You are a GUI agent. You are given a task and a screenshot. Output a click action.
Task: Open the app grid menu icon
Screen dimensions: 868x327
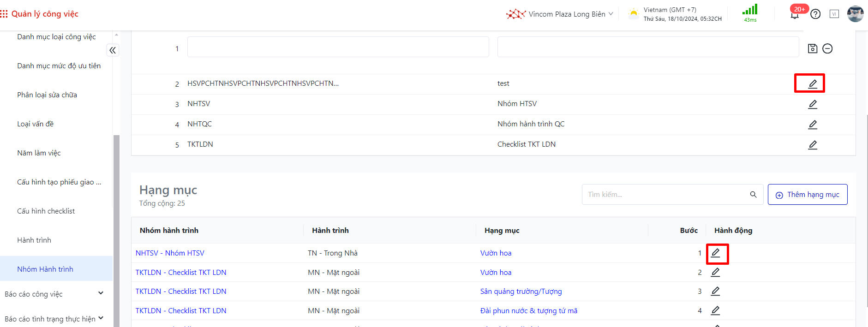tap(4, 14)
